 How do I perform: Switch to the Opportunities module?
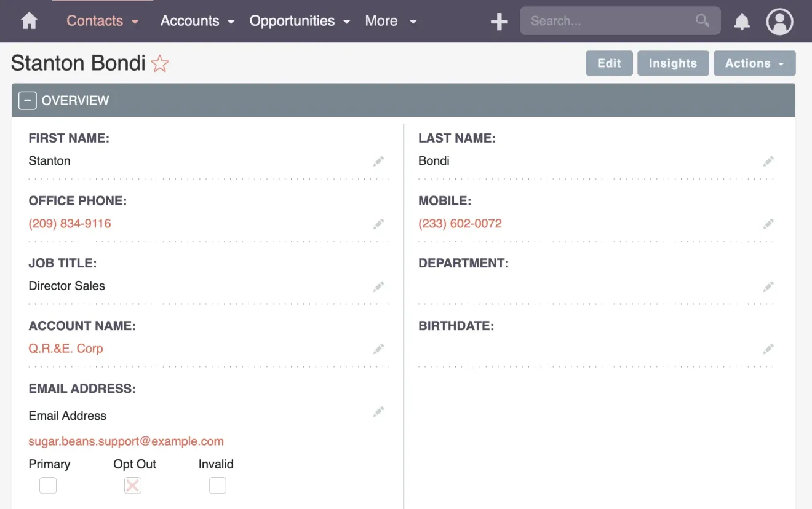(x=292, y=20)
